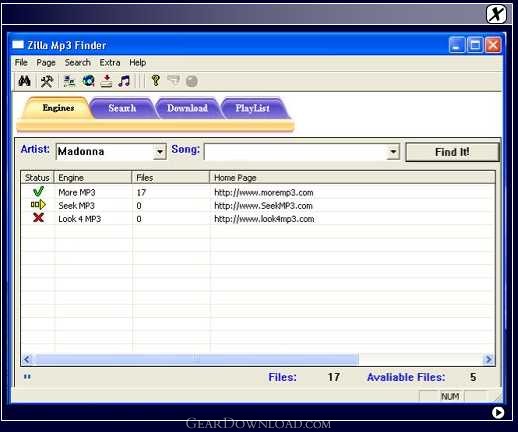Click the Find It! button

tap(452, 152)
